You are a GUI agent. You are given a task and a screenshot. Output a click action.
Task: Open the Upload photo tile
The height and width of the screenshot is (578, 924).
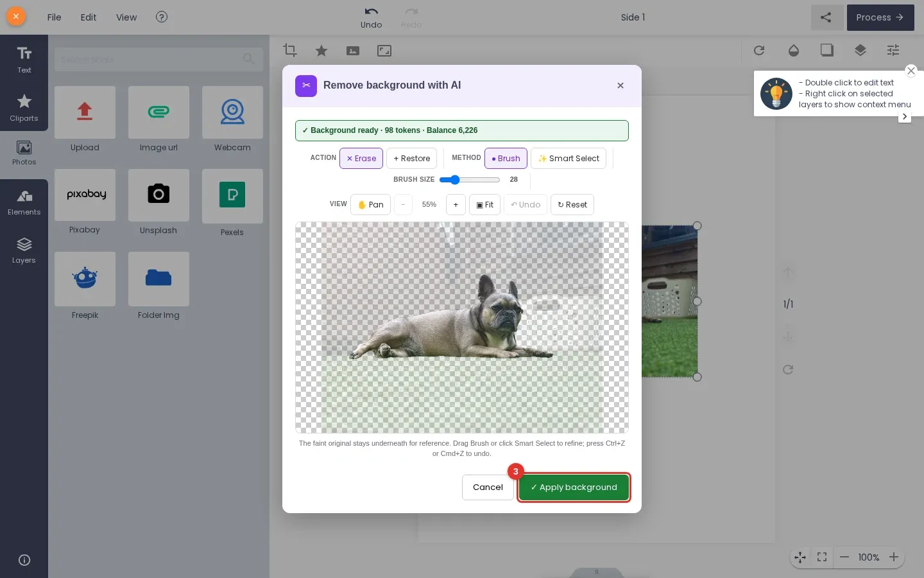coord(85,112)
